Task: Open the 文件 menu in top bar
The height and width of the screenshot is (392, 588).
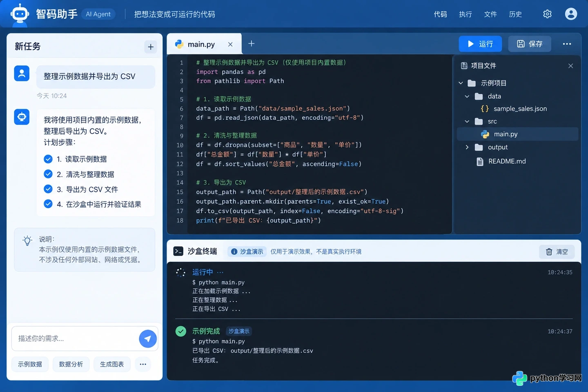Action: click(x=490, y=14)
